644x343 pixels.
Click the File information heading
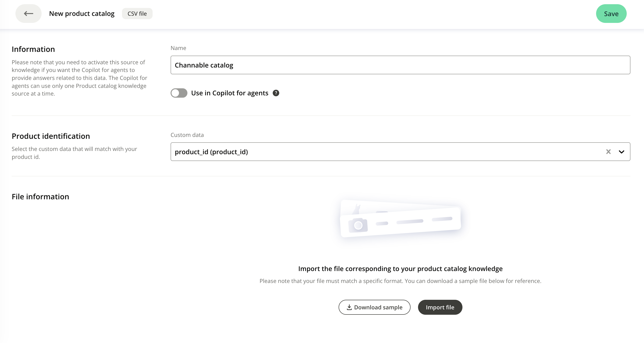coord(40,197)
